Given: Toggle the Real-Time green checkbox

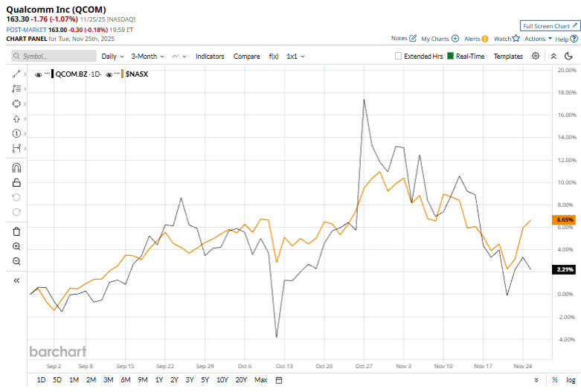Looking at the screenshot, I should tap(451, 56).
